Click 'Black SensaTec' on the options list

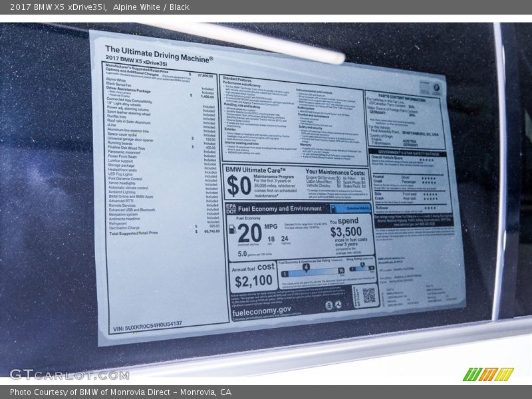[118, 84]
